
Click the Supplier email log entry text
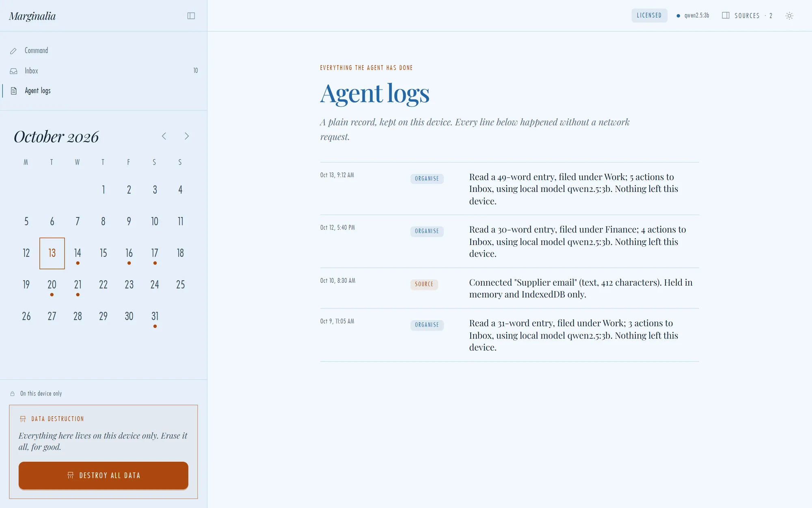[581, 288]
